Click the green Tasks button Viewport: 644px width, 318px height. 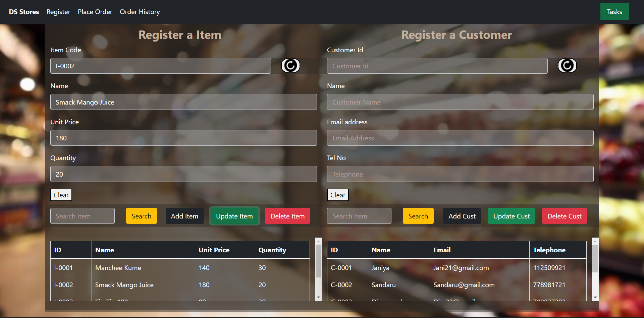tap(614, 12)
